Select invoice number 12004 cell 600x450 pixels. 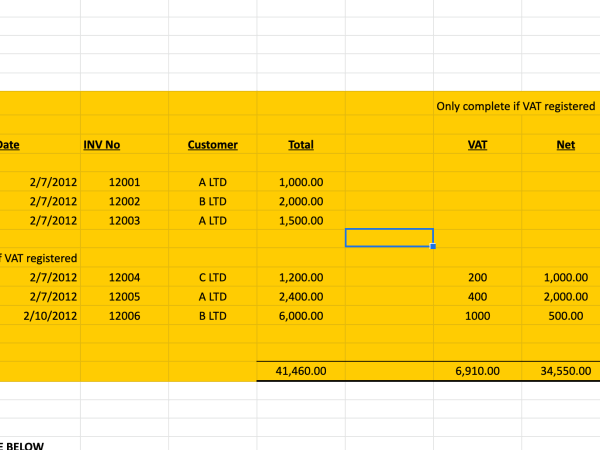coord(124,277)
